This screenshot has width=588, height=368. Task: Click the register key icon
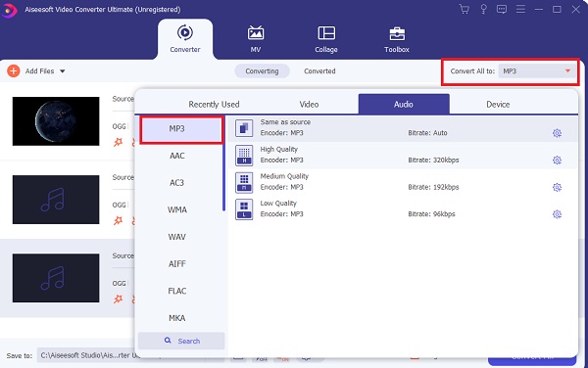coord(483,9)
